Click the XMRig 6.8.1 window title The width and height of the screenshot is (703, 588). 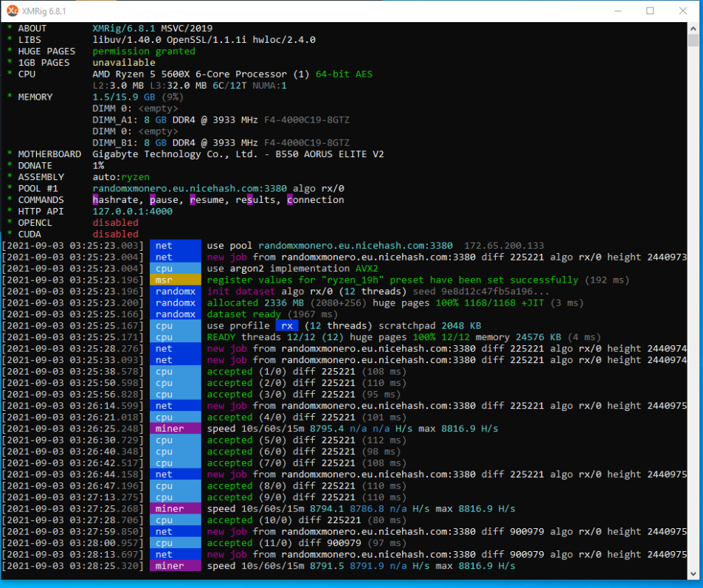pyautogui.click(x=44, y=11)
